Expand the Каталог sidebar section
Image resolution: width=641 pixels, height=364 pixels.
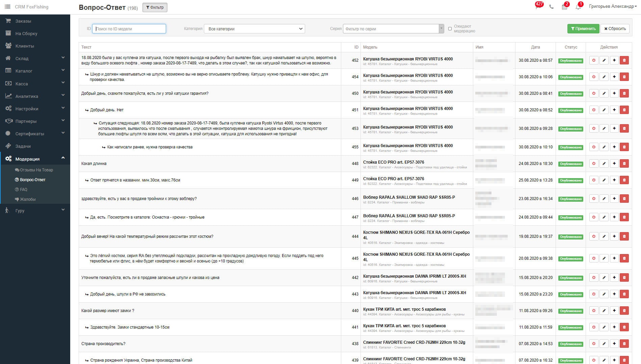[x=35, y=71]
